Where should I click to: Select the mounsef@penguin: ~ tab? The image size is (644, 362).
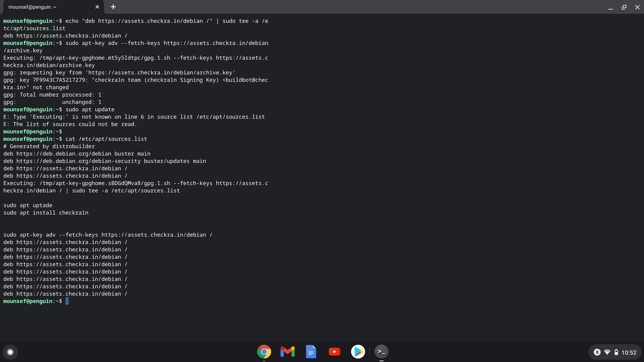click(x=54, y=7)
